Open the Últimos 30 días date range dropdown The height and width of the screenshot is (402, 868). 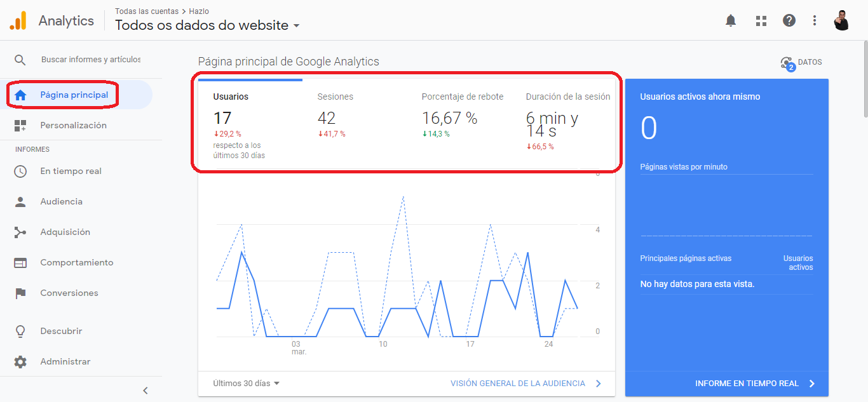[x=247, y=384]
